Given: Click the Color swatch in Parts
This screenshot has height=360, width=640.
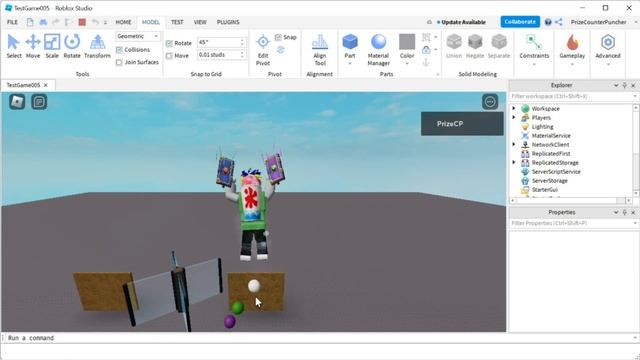Looking at the screenshot, I should pos(407,42).
